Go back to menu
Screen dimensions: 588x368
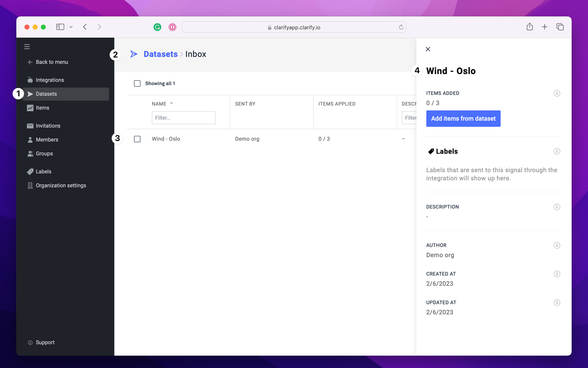point(48,62)
